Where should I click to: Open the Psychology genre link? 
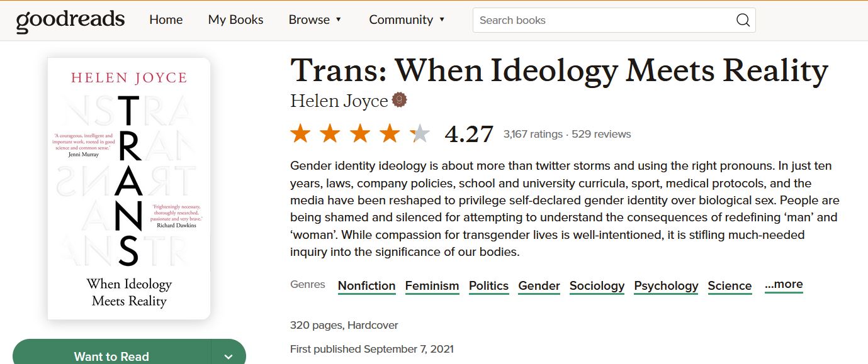[666, 286]
